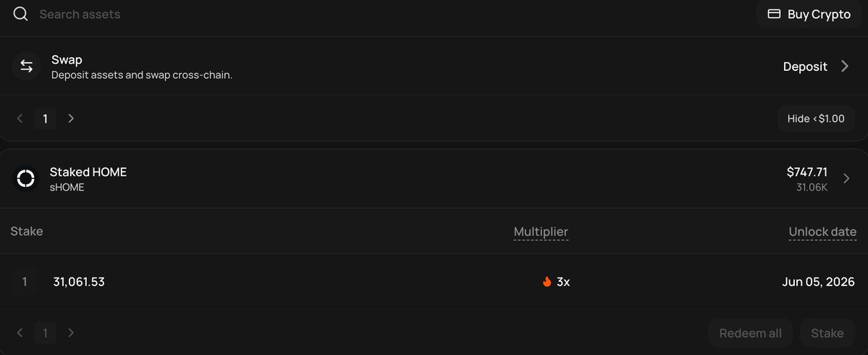Go to next page in stake pagination
This screenshot has width=868, height=355.
click(x=71, y=333)
